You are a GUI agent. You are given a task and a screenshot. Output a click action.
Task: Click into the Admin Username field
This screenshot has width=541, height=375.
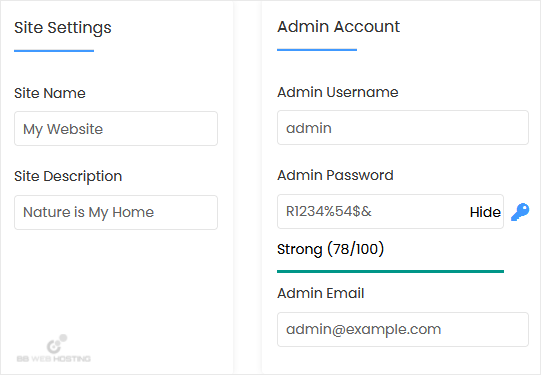[x=403, y=128]
